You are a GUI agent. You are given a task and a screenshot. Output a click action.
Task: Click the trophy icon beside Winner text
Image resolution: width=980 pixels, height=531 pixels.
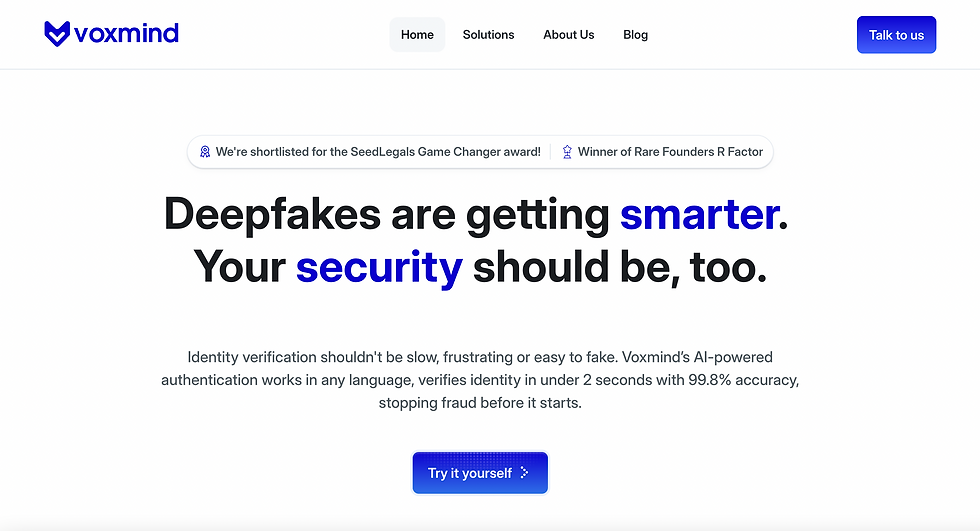click(x=567, y=152)
